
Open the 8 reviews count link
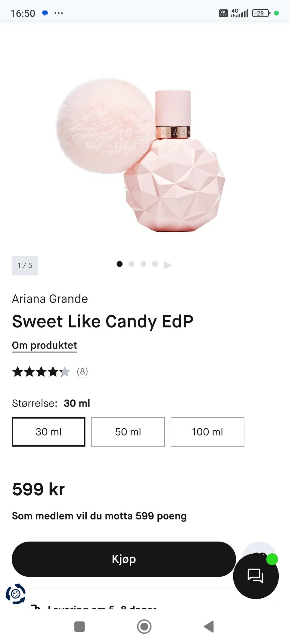(x=82, y=372)
